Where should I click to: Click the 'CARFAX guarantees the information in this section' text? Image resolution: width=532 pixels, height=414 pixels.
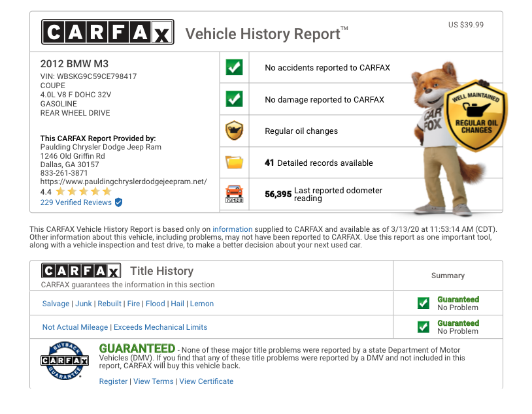click(128, 285)
